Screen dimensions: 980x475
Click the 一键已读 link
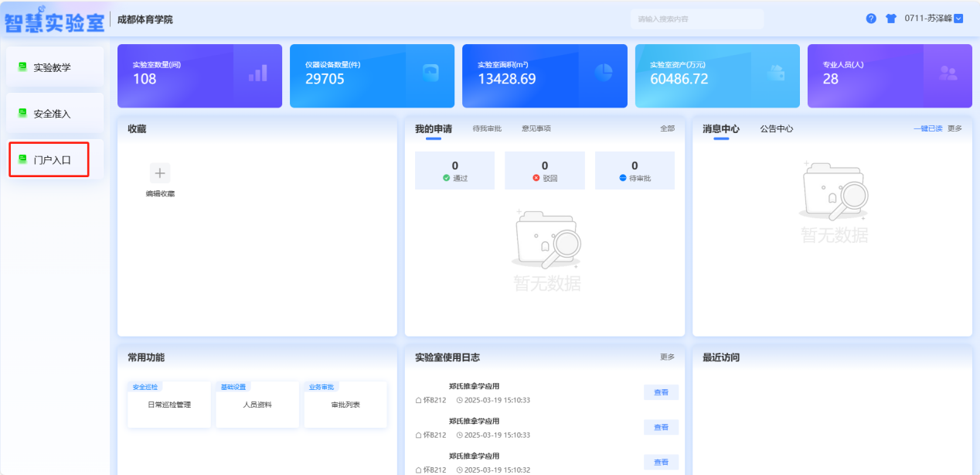pyautogui.click(x=927, y=128)
